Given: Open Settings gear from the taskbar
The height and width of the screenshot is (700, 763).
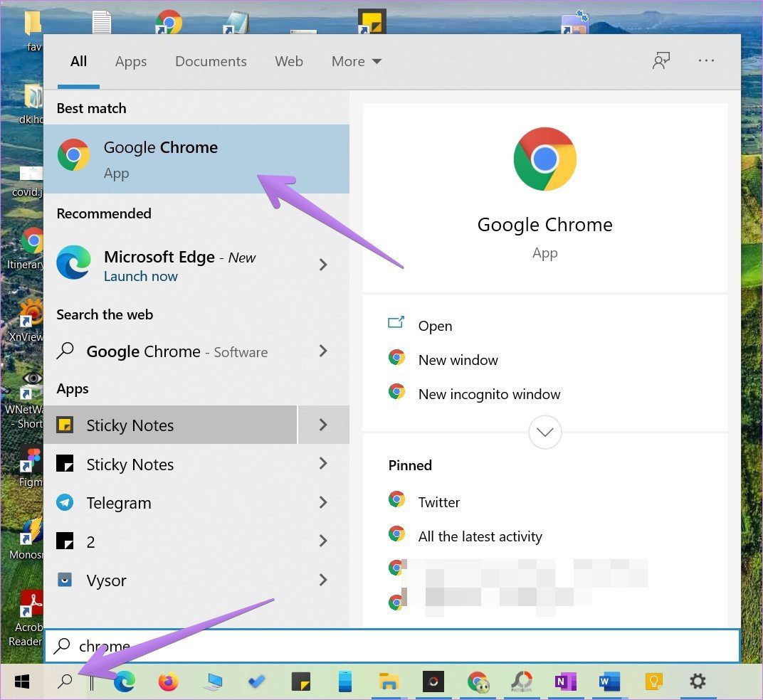Looking at the screenshot, I should tap(698, 681).
